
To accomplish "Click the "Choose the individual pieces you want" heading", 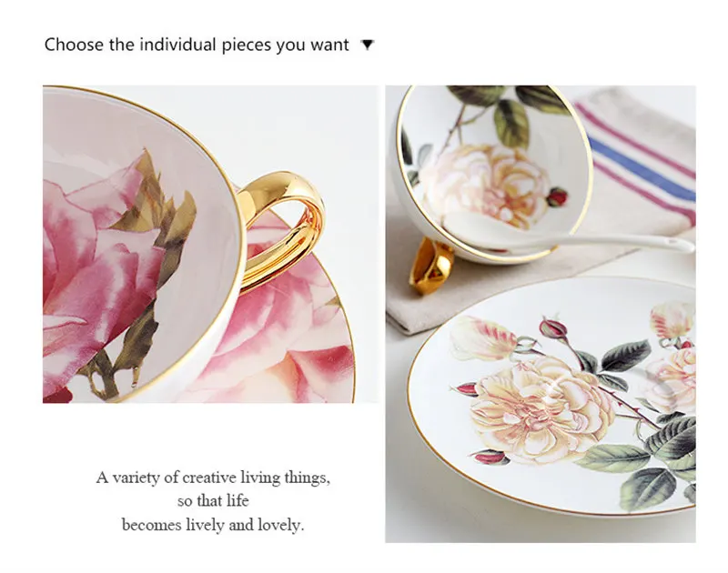I will point(196,45).
